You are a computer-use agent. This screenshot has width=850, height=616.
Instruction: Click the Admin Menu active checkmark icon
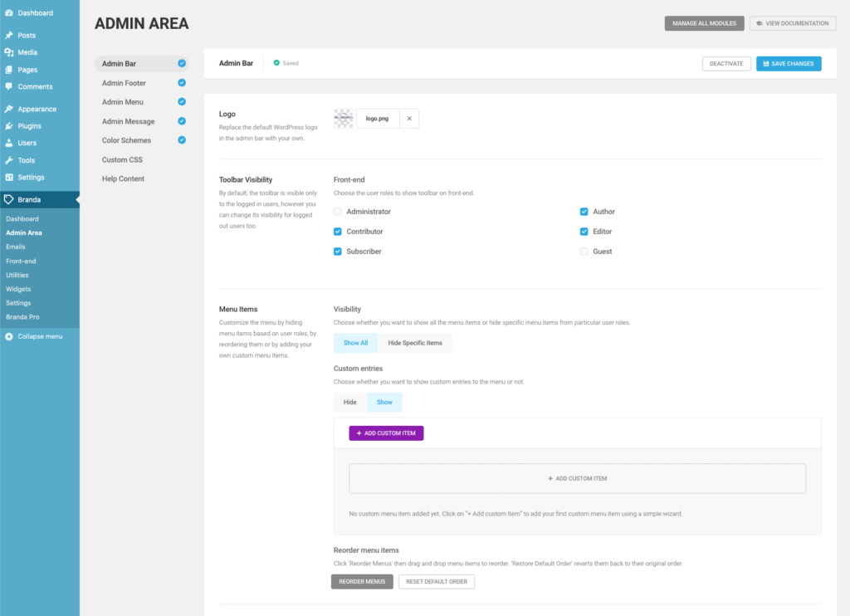click(x=182, y=102)
